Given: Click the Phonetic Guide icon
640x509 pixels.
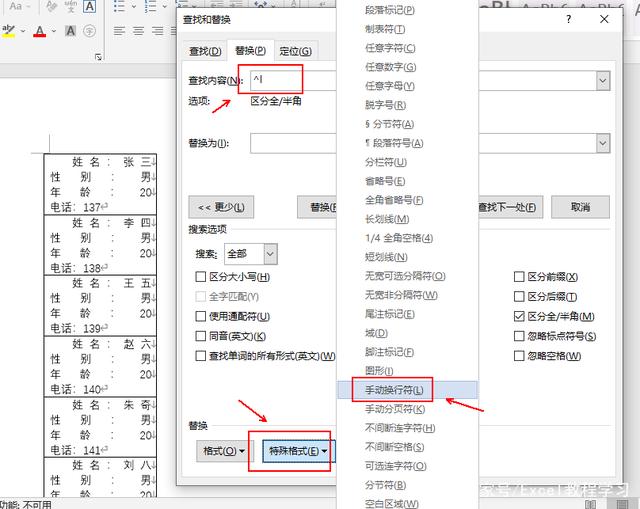Looking at the screenshot, I should pos(70,6).
